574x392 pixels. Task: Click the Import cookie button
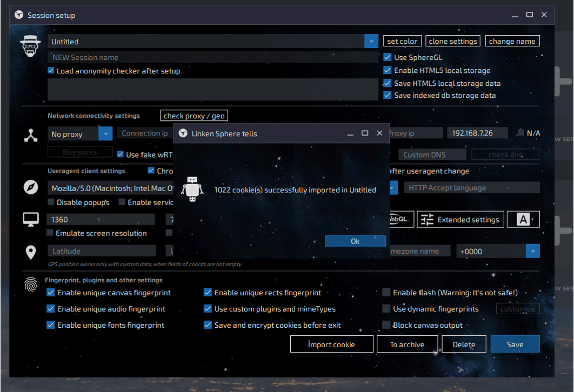coord(331,344)
